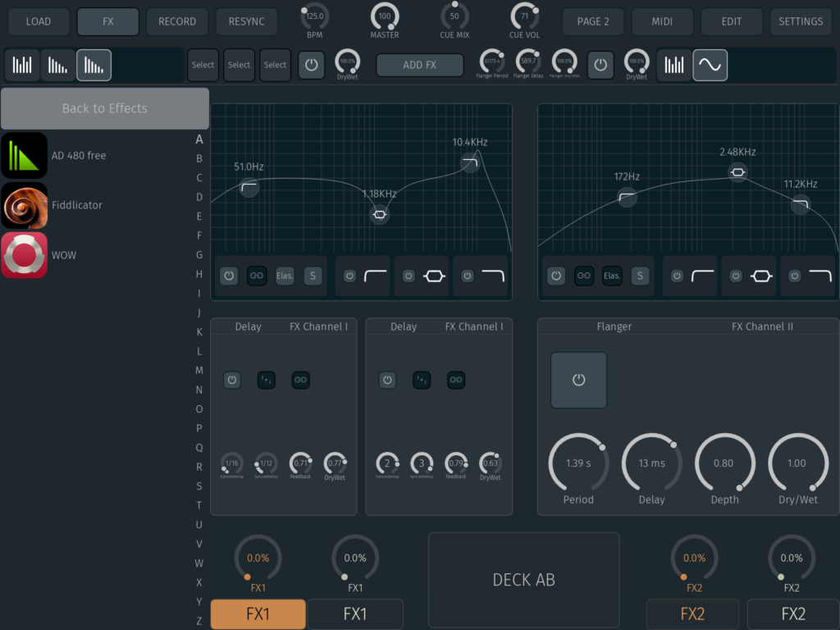This screenshot has height=630, width=840.
Task: Open the first Select effect slot
Action: coord(203,65)
